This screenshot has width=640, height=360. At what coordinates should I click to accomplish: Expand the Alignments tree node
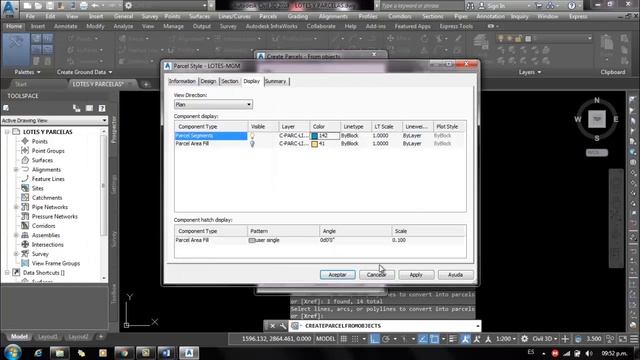click(x=16, y=169)
